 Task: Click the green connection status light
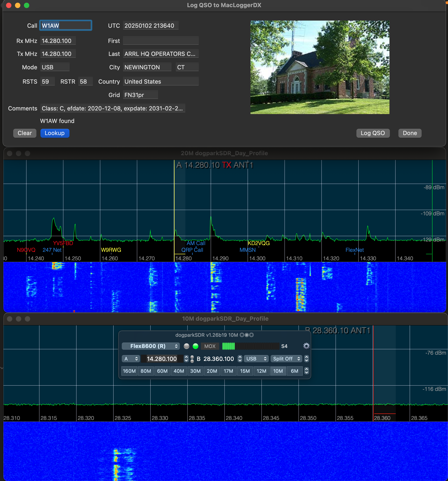point(195,346)
